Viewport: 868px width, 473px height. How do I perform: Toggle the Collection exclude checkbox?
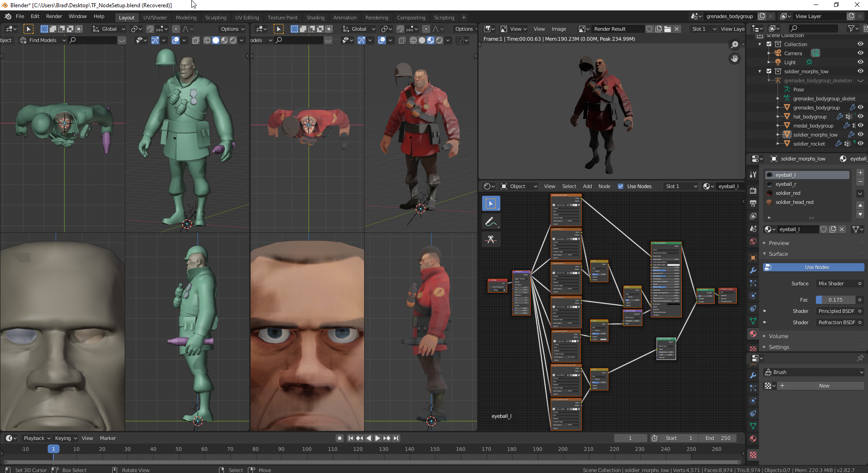point(769,44)
